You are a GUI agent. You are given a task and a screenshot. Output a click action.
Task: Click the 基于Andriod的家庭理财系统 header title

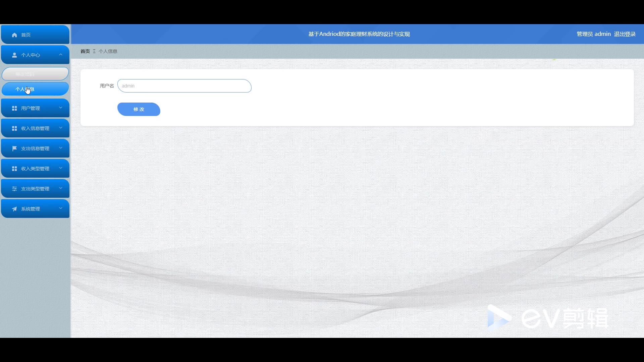click(x=359, y=34)
